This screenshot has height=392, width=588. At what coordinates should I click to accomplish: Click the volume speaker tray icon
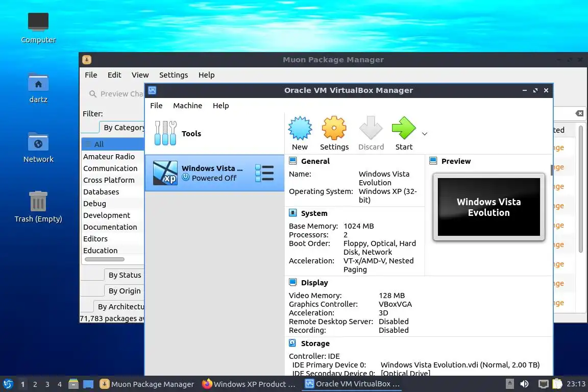tap(524, 384)
